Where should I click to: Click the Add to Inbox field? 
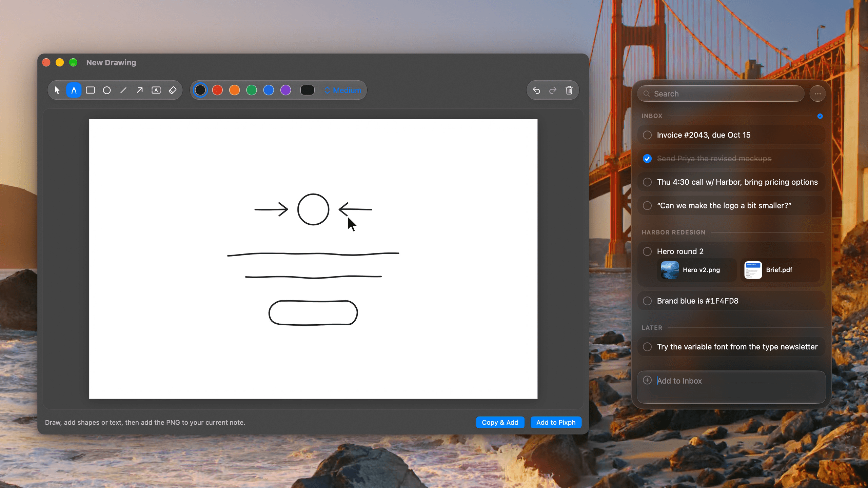(x=731, y=387)
